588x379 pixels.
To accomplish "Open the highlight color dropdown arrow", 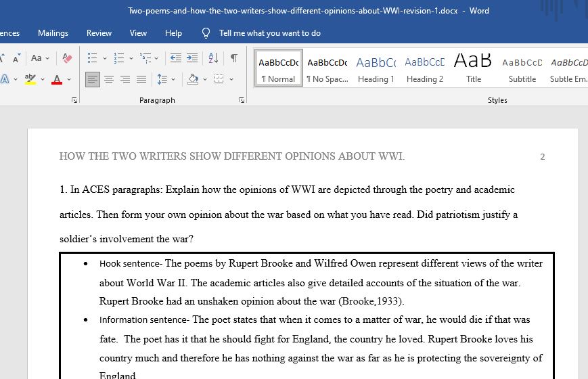I will (43, 79).
